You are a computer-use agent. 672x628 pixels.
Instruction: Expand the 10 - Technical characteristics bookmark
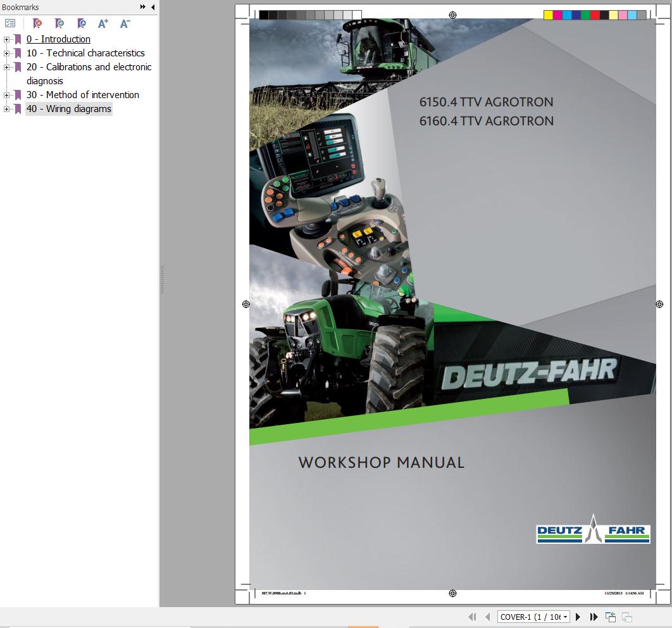6,53
